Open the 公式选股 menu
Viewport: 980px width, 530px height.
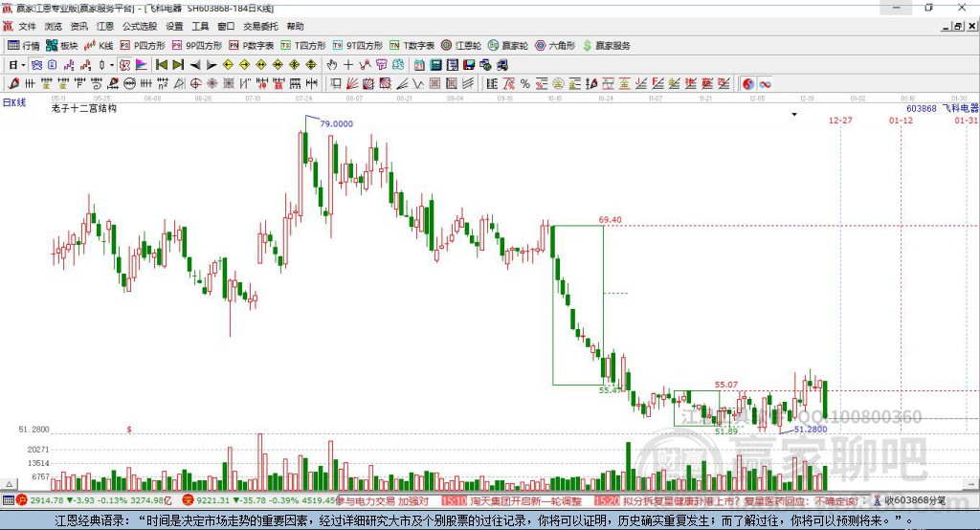point(140,26)
